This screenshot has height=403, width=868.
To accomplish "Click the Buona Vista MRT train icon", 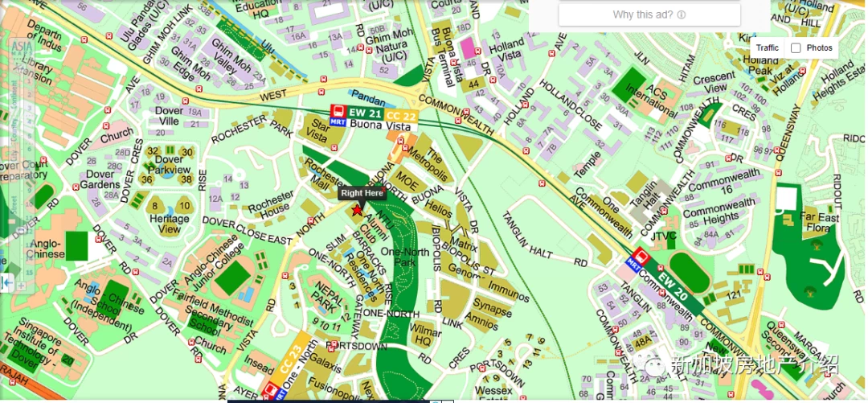I will point(338,112).
